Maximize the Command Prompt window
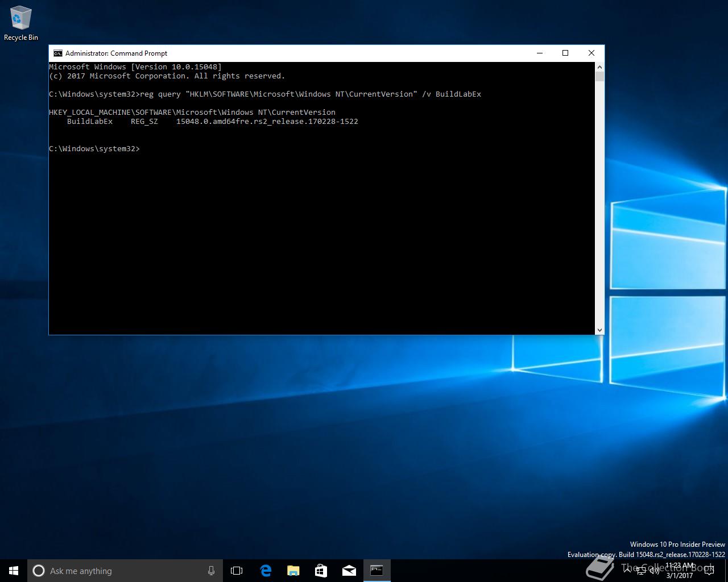 565,53
